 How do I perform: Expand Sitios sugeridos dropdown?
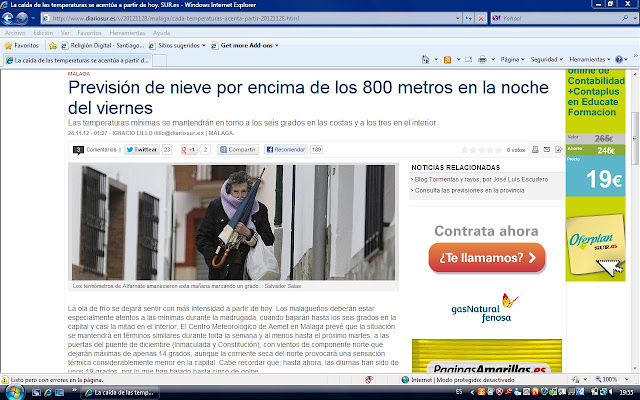coord(203,46)
